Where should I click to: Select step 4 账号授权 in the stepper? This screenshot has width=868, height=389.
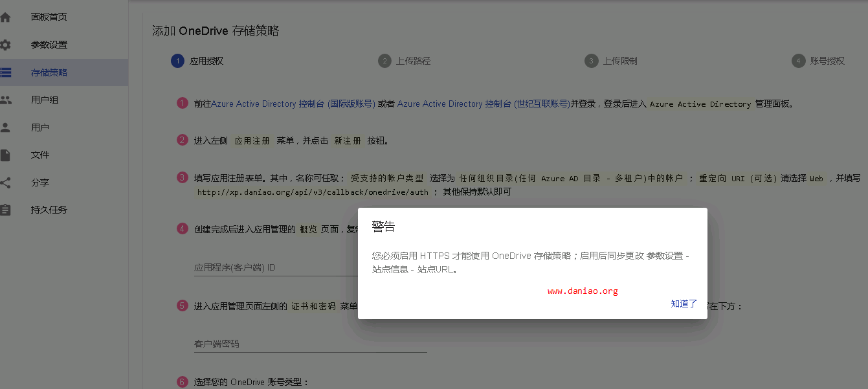tap(818, 61)
